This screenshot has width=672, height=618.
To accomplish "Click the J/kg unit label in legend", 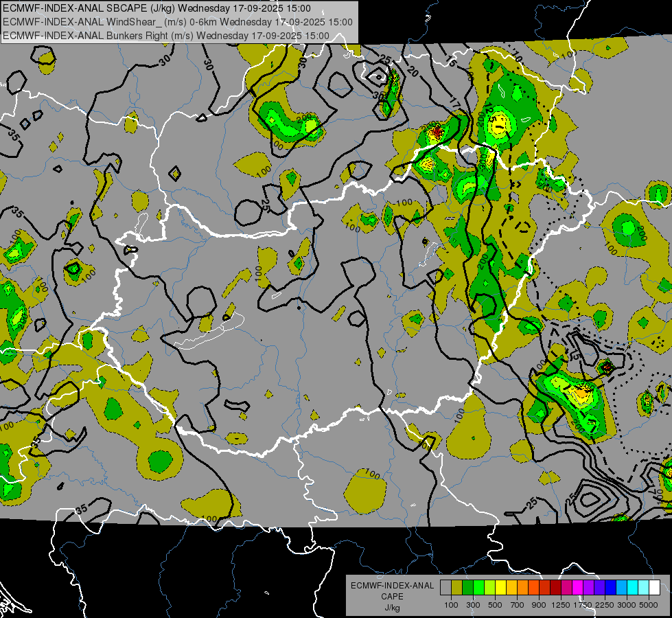I will 392,608.
